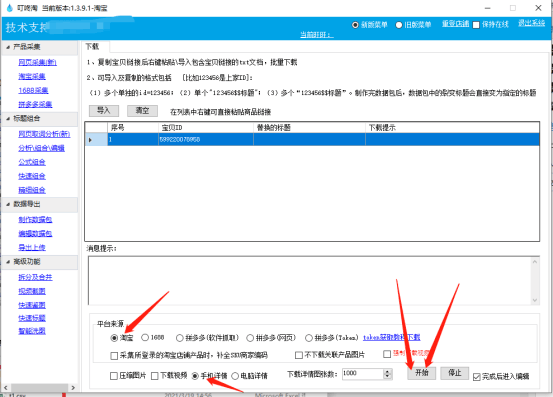553x397 pixels.
Task: Open 拼多多采集 in the sidebar
Action: tap(35, 104)
